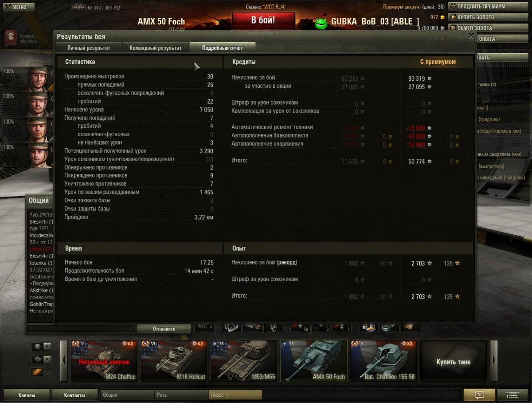
Task: Focus the chat message input field
Action: pyautogui.click(x=80, y=329)
